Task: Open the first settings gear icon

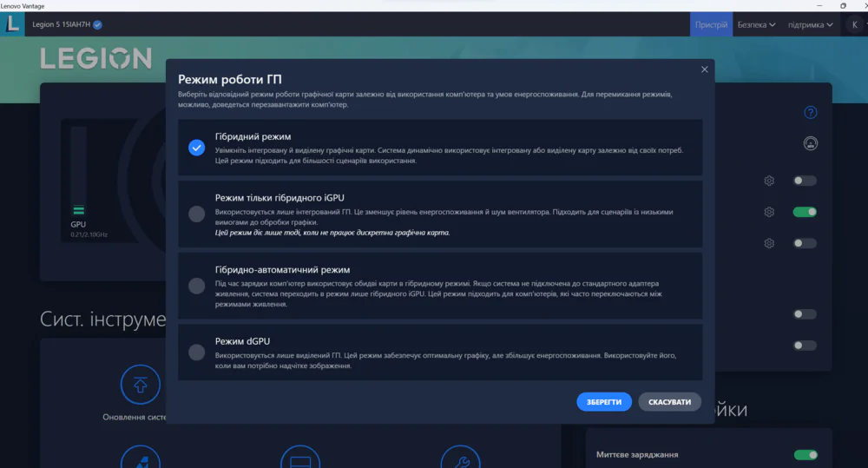Action: [x=769, y=181]
